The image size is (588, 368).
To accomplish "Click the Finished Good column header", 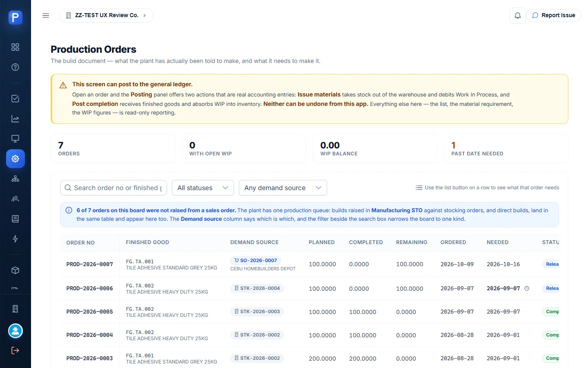I will [x=147, y=242].
